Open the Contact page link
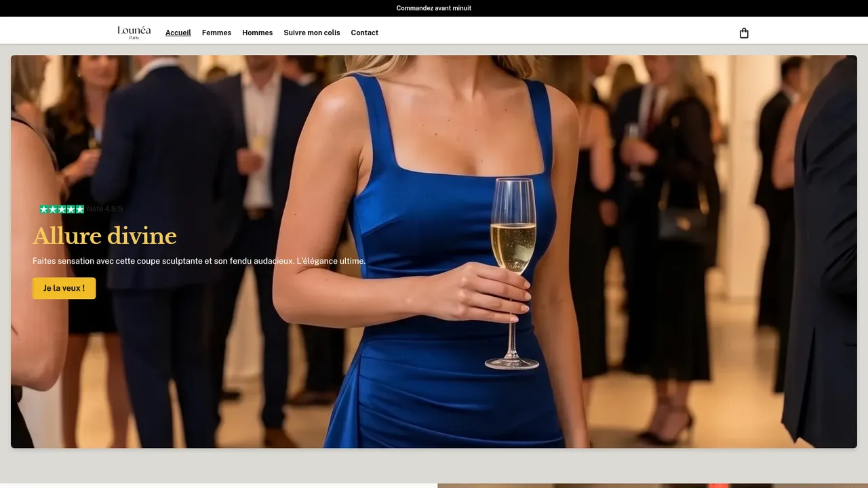 [x=365, y=33]
